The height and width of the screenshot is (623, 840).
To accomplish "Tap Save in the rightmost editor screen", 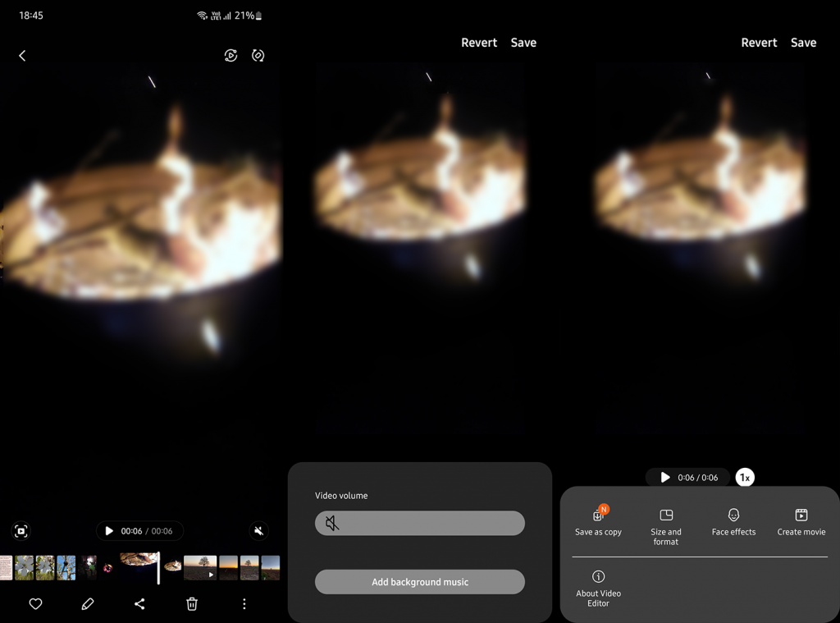I will point(803,43).
